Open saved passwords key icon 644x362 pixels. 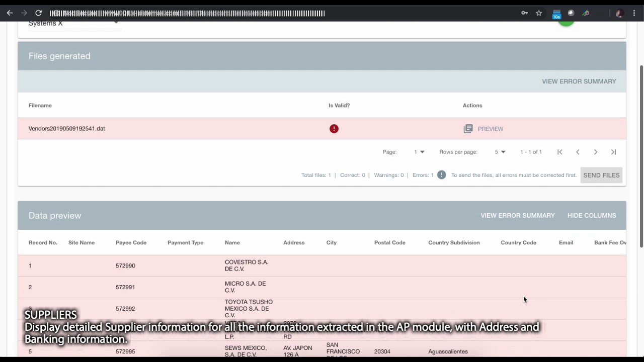[x=524, y=13]
